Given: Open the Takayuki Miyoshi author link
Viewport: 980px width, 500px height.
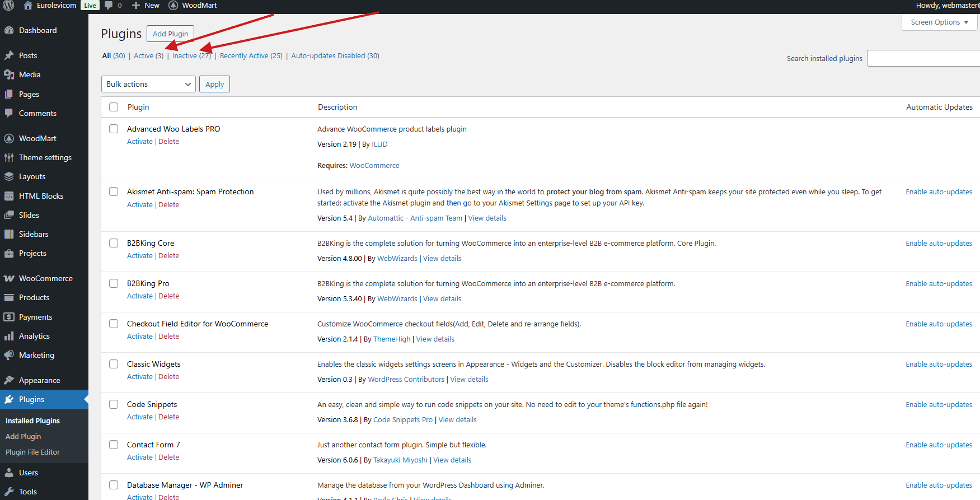Looking at the screenshot, I should (400, 460).
